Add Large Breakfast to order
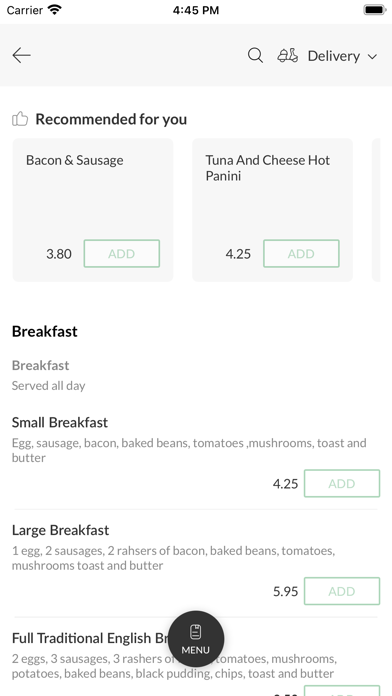Viewport: 392px width, 696px height. pyautogui.click(x=342, y=591)
